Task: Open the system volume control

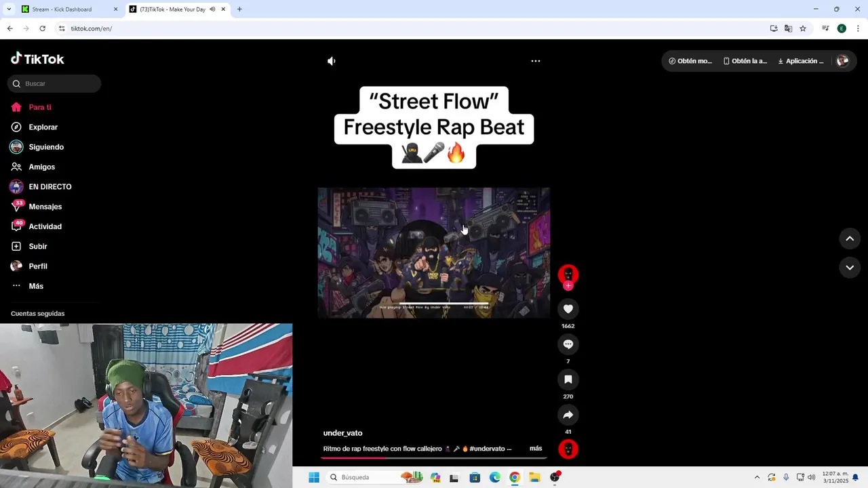Action: point(812,477)
